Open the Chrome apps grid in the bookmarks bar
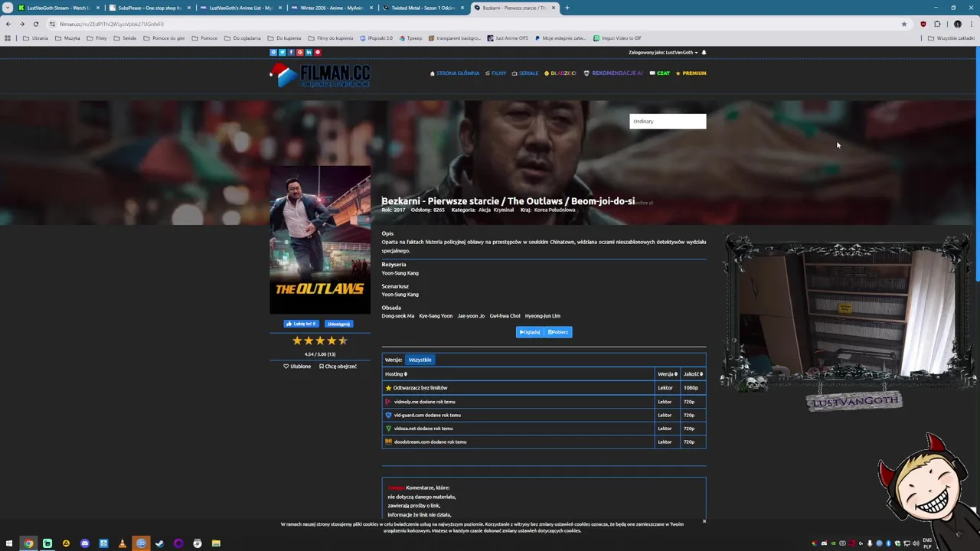The height and width of the screenshot is (551, 980). 8,37
